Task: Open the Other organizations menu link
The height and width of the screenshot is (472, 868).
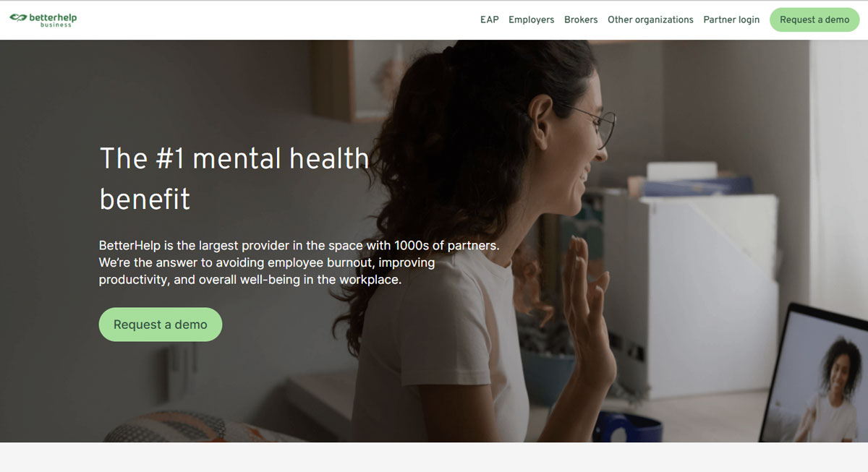Action: pos(650,20)
